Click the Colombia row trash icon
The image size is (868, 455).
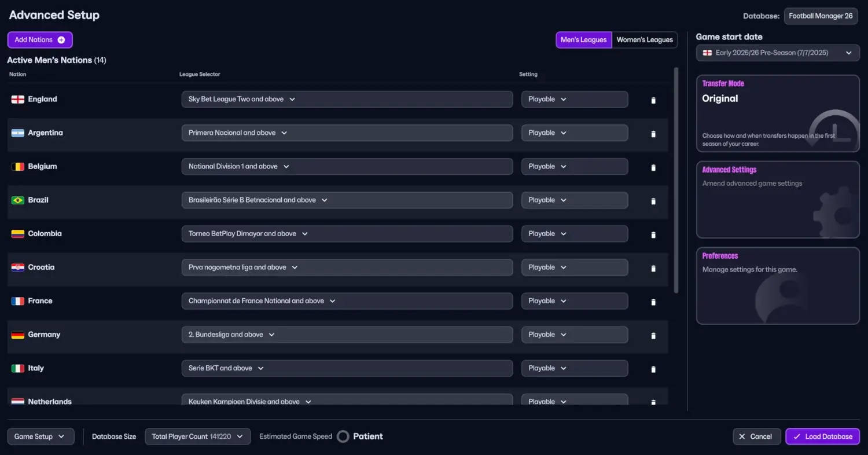(653, 234)
